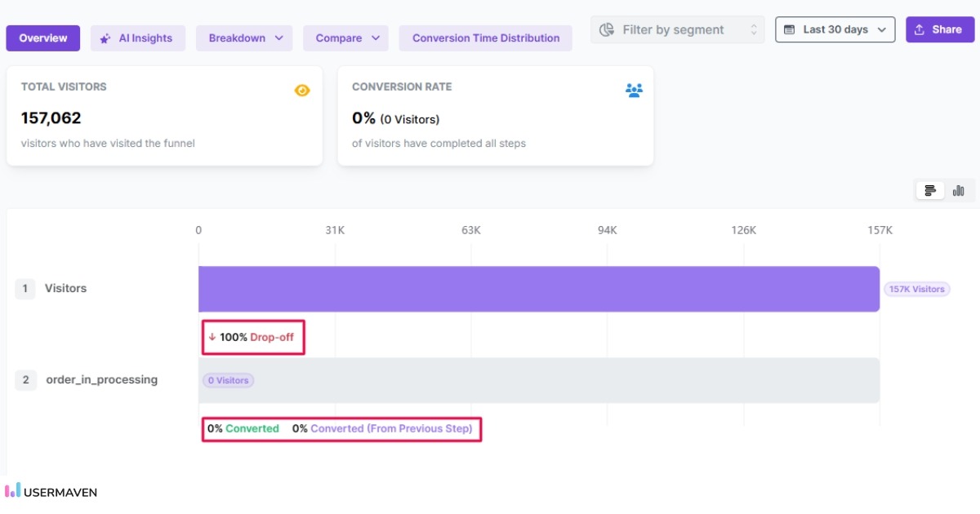Open the Last 30 days date range dropdown
Viewport: 980px width, 514px height.
coord(835,29)
